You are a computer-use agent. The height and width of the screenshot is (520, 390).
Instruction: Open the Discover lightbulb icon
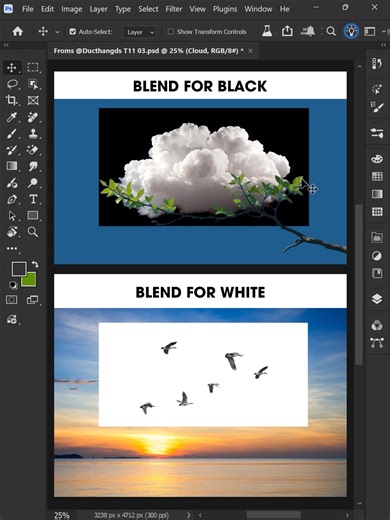351,31
